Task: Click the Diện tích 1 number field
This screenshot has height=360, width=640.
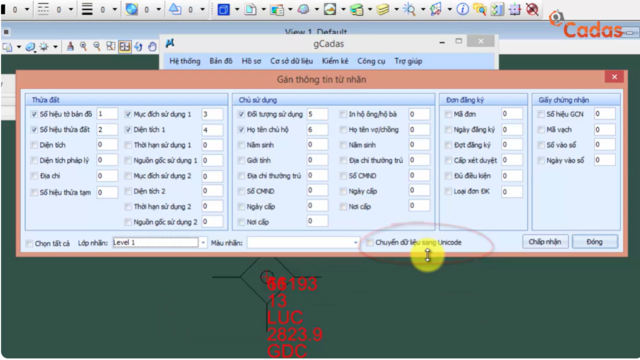Action: 212,130
